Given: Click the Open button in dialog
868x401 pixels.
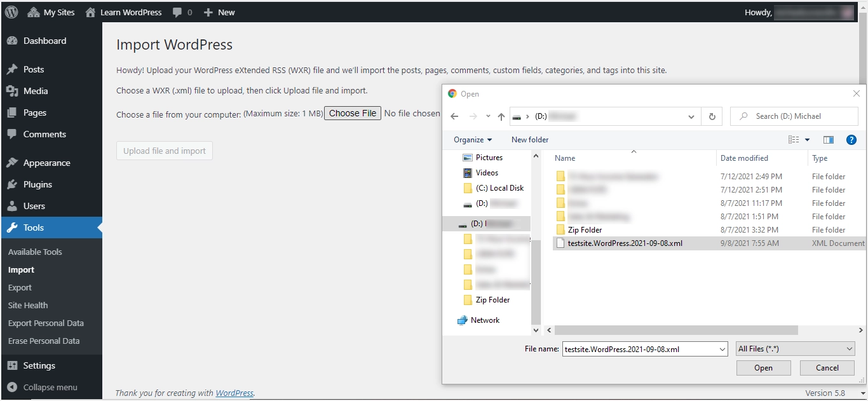Looking at the screenshot, I should tap(763, 368).
